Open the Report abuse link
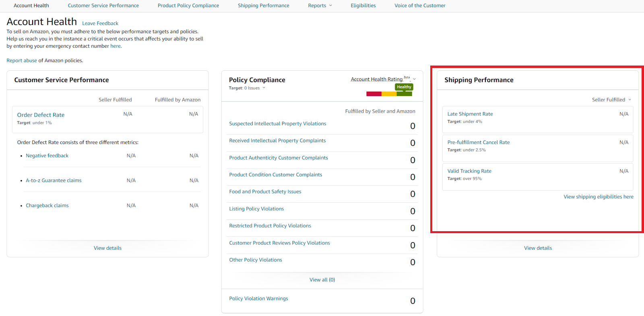 click(22, 61)
